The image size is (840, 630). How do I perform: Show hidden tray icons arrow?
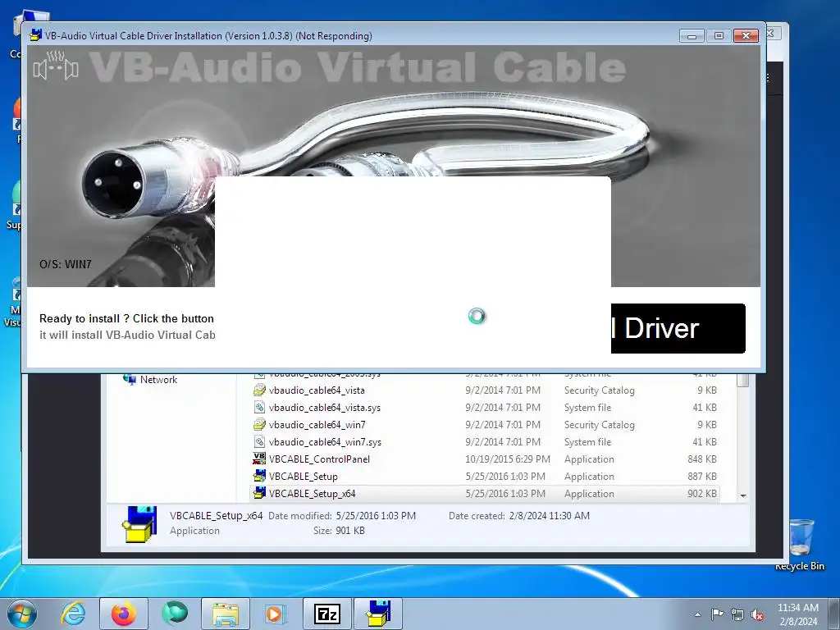(697, 614)
